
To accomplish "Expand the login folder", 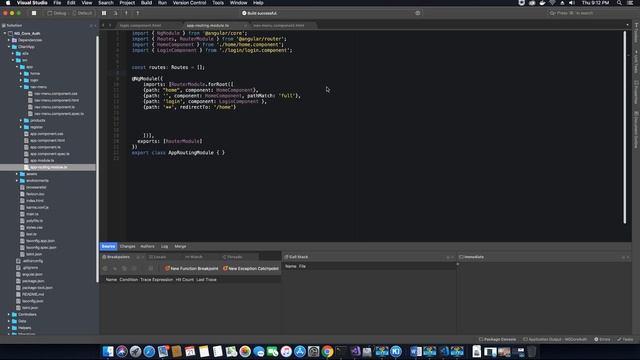I will coord(21,80).
